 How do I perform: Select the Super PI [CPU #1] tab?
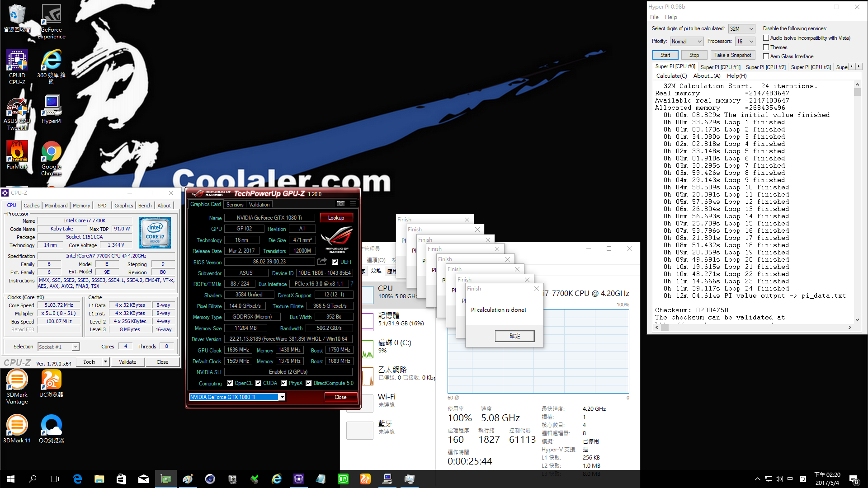720,67
